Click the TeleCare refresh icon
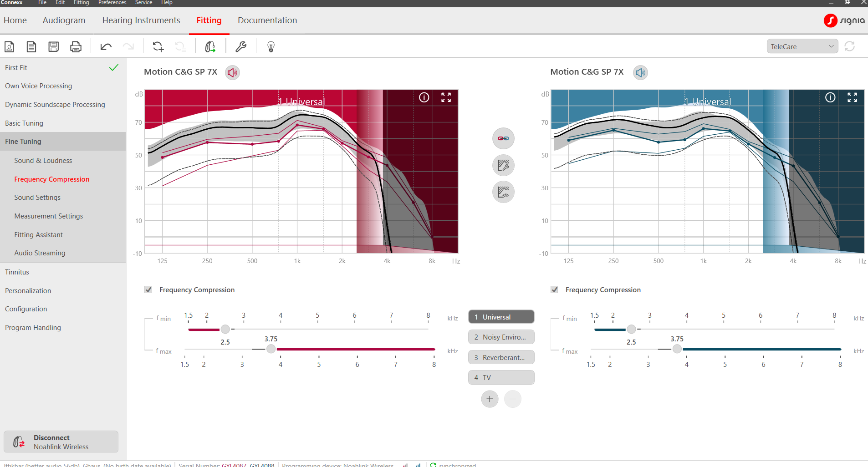 click(850, 46)
